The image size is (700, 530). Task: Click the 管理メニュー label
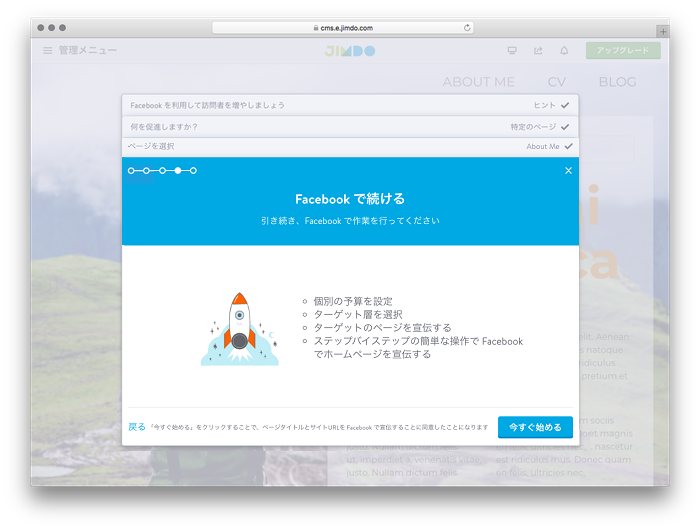tap(88, 50)
